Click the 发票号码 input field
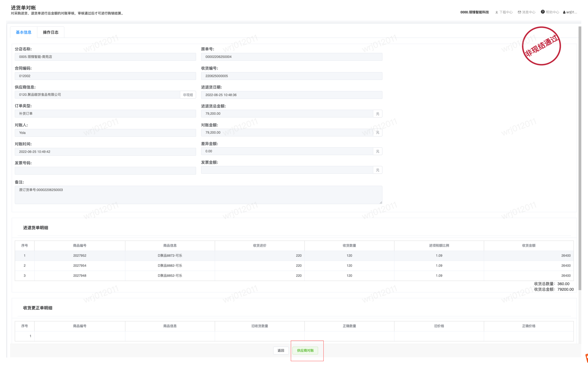 [105, 171]
